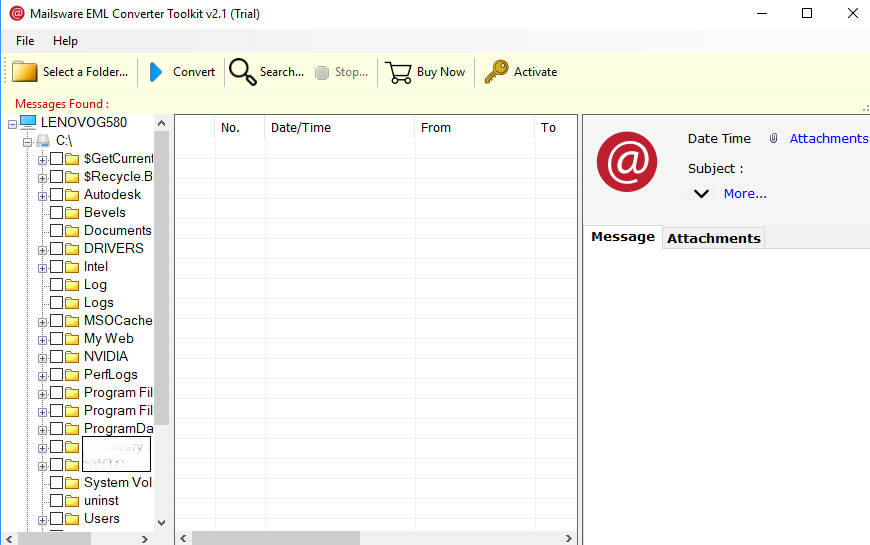The height and width of the screenshot is (545, 870).
Task: Expand the Intel folder node
Action: [x=42, y=269]
